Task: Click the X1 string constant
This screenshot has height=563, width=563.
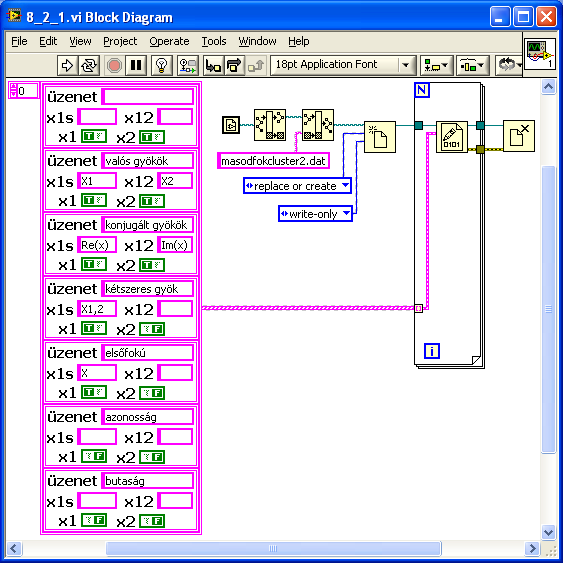Action: pyautogui.click(x=97, y=181)
